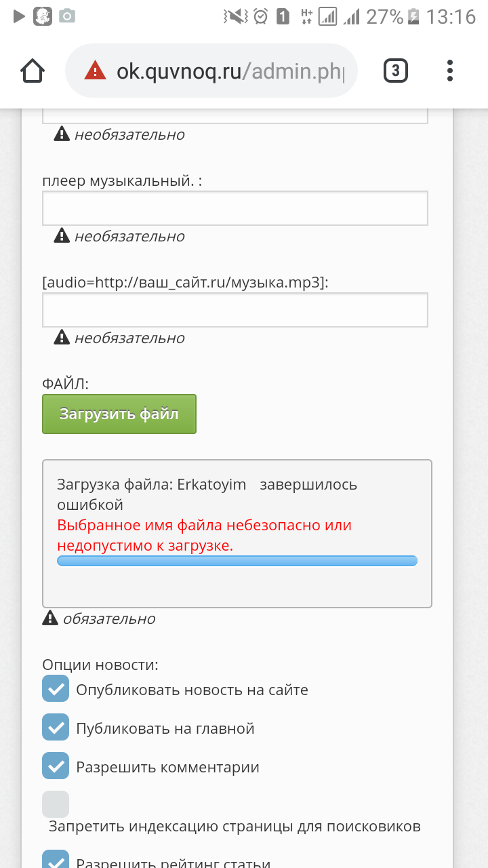Tap the battery icon in status bar
The height and width of the screenshot is (868, 488).
pos(414,17)
